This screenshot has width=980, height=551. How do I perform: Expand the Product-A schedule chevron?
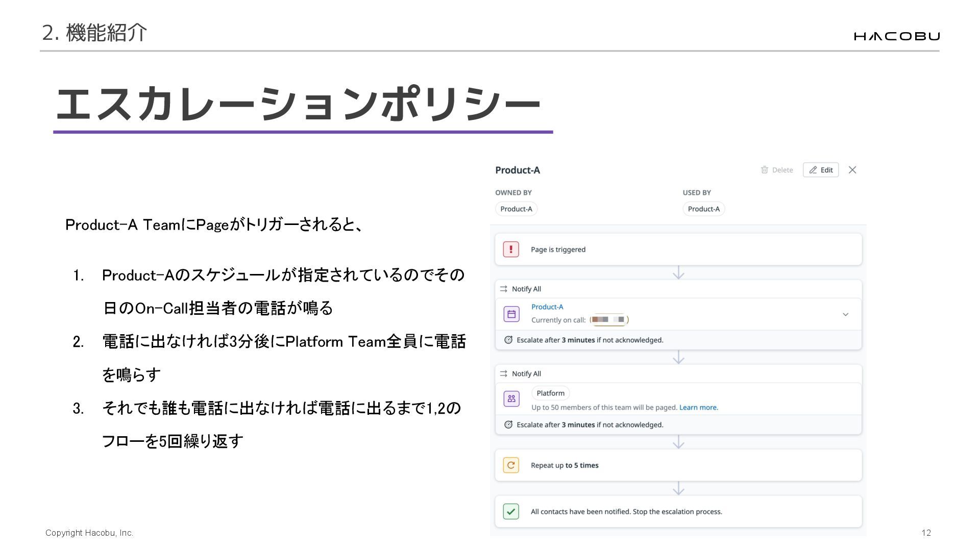845,314
